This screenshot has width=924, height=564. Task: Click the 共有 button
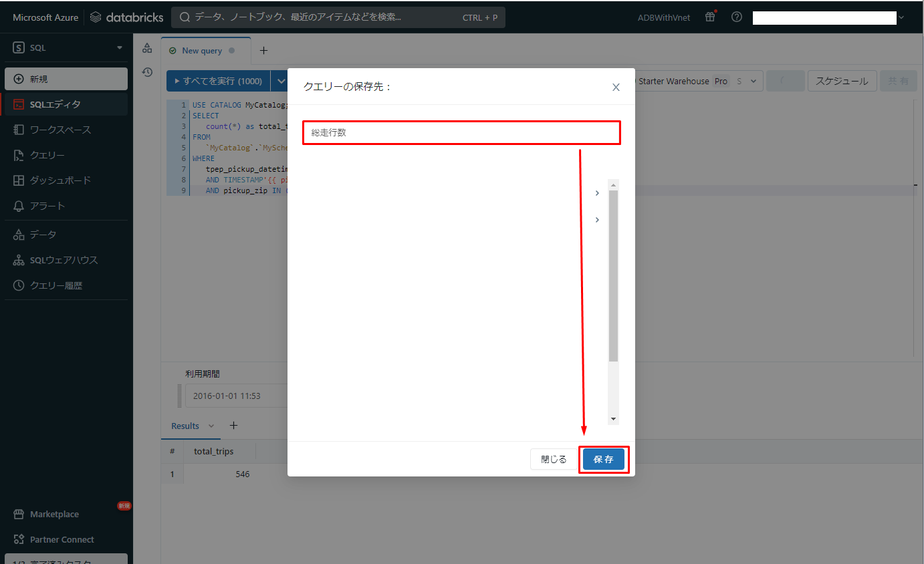tap(898, 81)
